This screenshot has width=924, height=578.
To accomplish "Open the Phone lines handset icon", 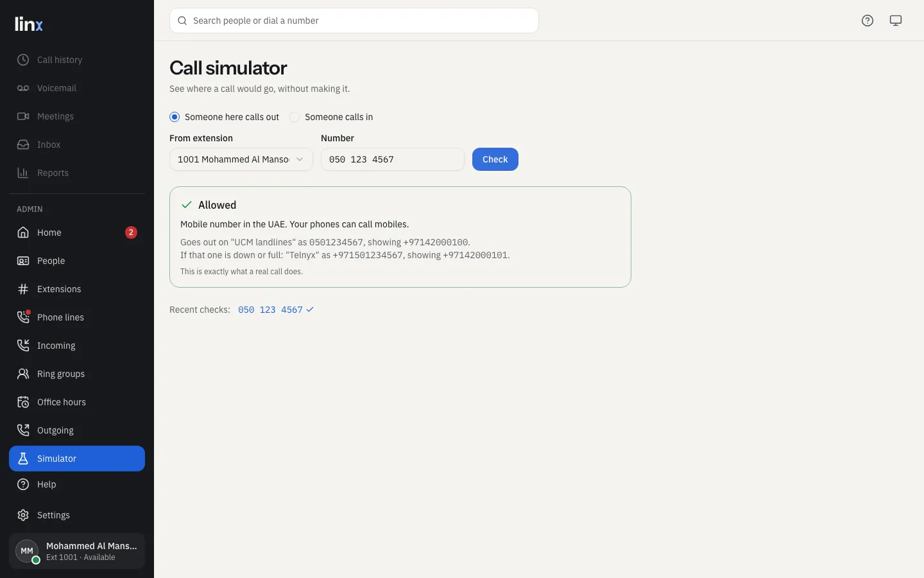I will (x=23, y=317).
